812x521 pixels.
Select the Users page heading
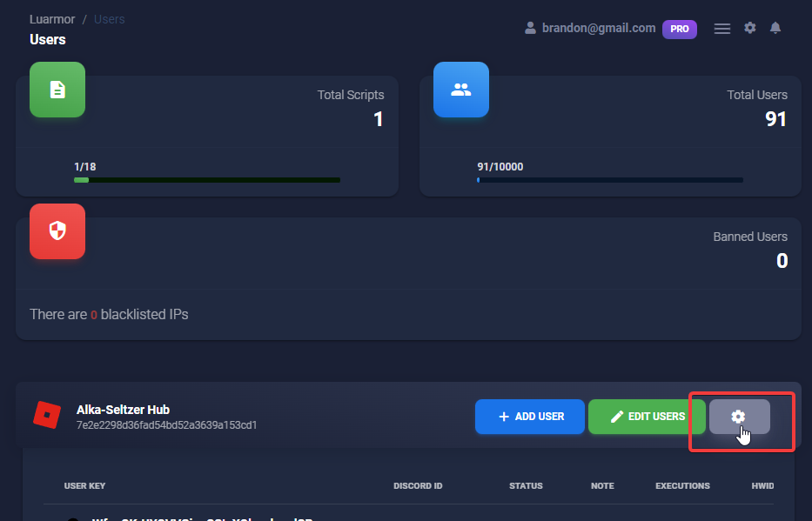coord(47,39)
